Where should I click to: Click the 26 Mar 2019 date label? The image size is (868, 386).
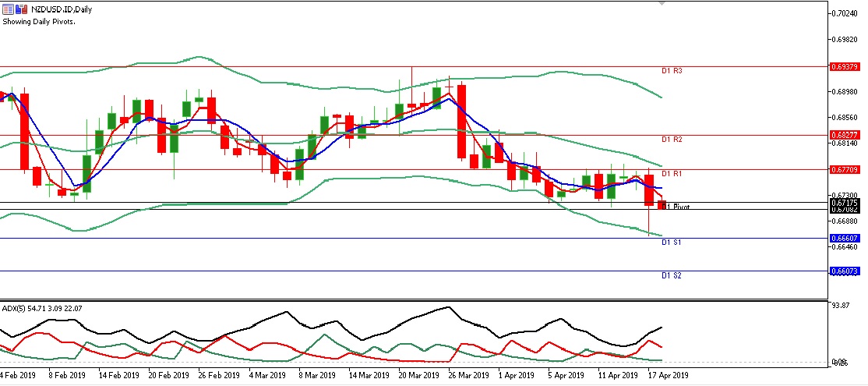[468, 375]
